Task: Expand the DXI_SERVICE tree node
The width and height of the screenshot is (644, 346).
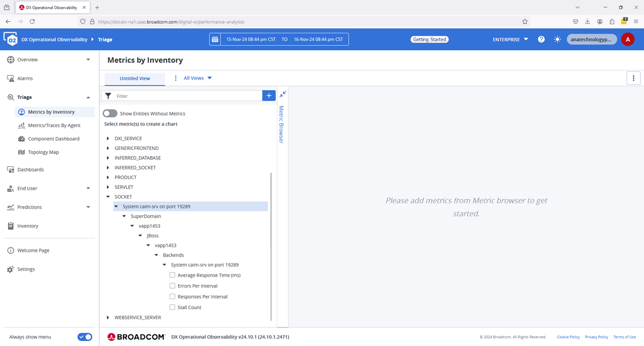Action: 108,138
